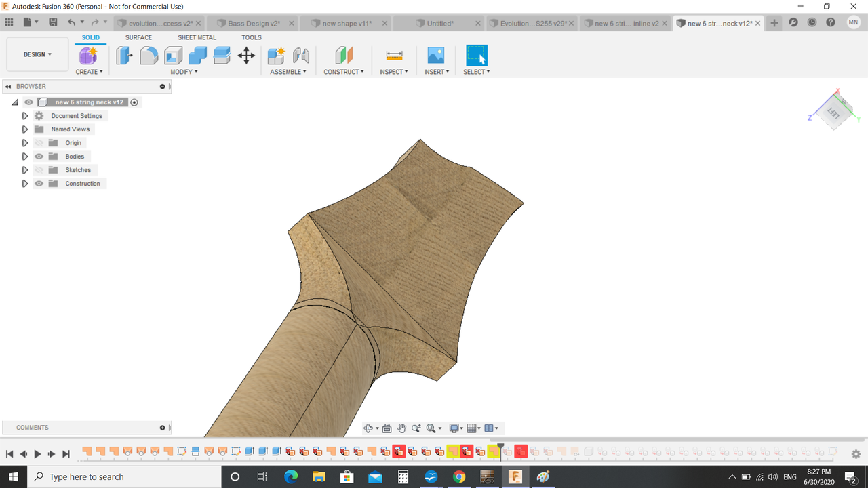
Task: Step timeline to the beginning
Action: (x=9, y=454)
